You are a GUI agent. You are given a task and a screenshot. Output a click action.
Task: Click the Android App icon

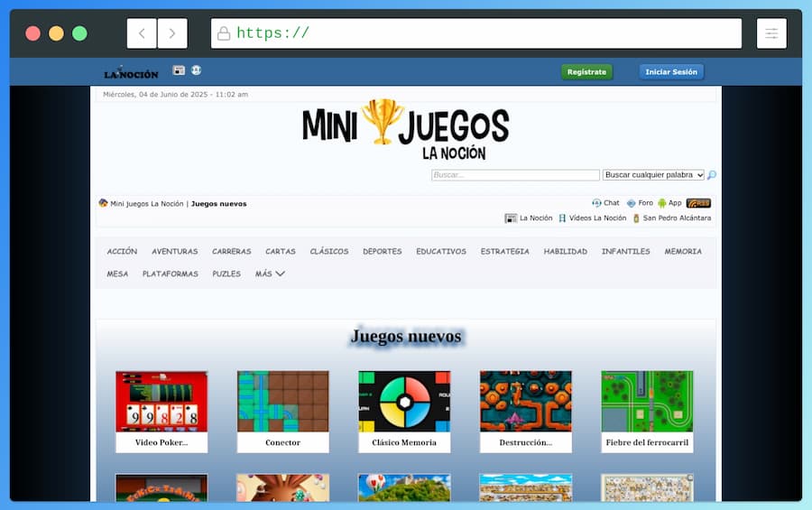click(x=662, y=203)
